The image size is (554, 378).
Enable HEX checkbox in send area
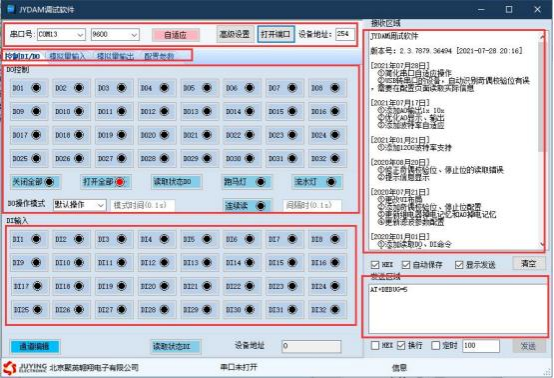coord(375,345)
